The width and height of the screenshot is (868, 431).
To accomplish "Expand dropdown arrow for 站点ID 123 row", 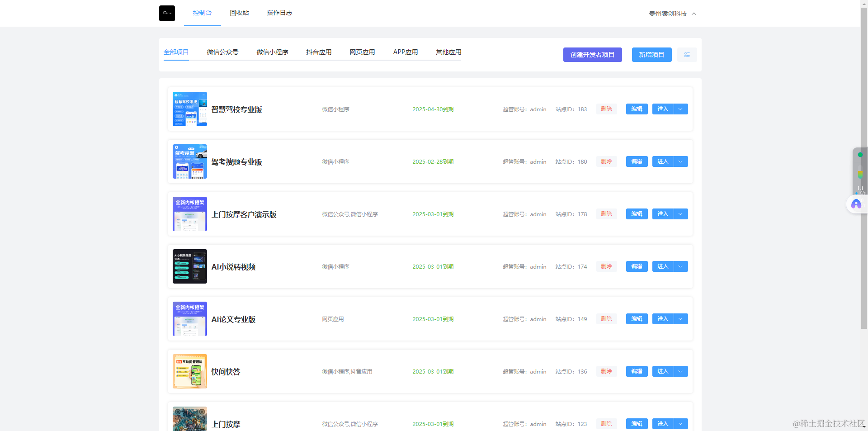I will (x=681, y=424).
